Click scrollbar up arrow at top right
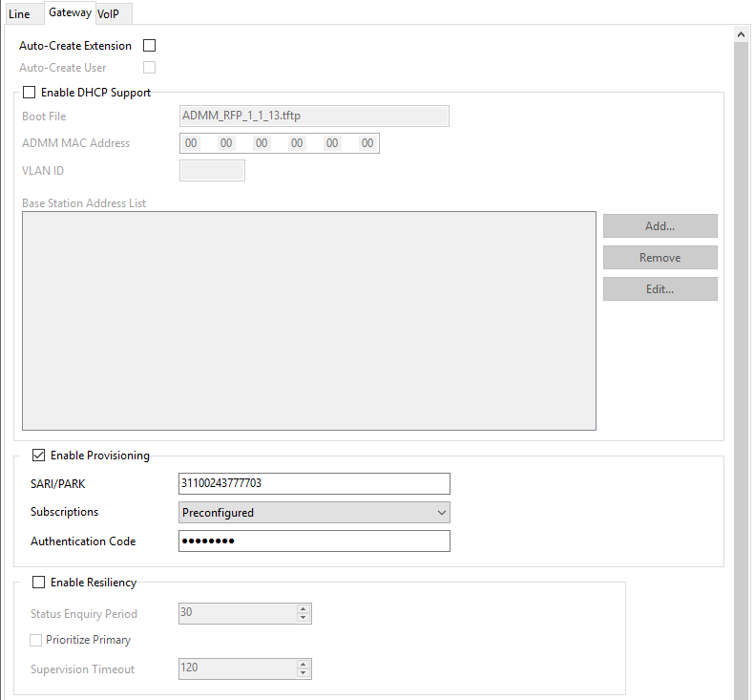The height and width of the screenshot is (700, 754). coord(741,34)
